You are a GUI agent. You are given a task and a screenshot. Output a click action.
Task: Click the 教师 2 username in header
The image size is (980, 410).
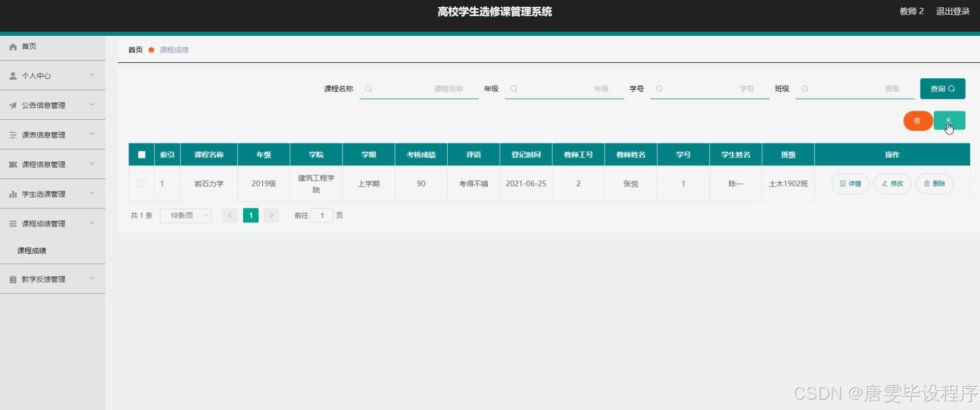[x=912, y=11]
